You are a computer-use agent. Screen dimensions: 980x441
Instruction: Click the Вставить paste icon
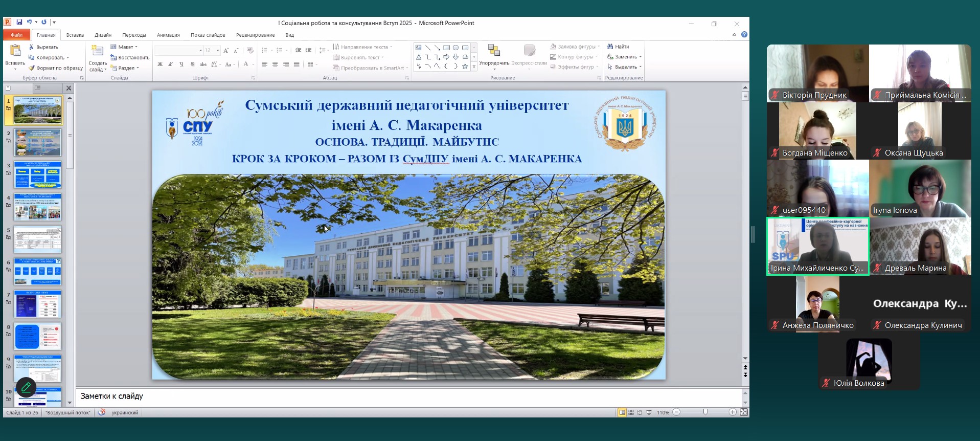(15, 50)
